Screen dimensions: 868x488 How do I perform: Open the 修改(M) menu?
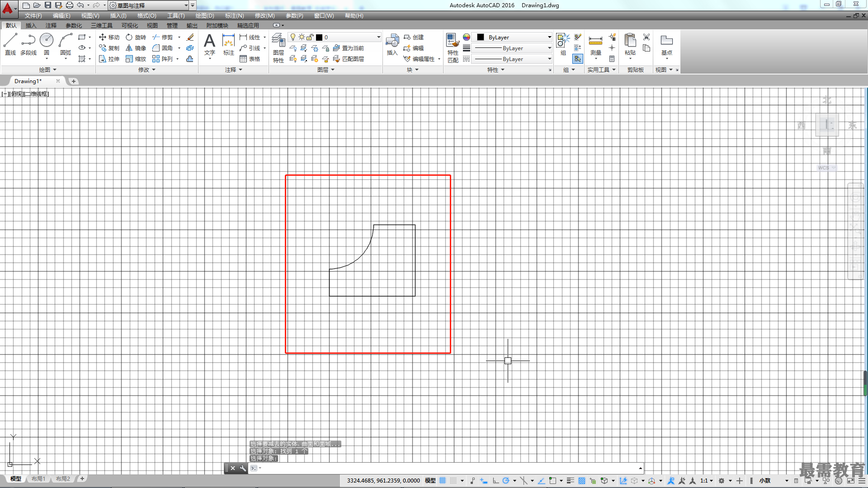(264, 16)
